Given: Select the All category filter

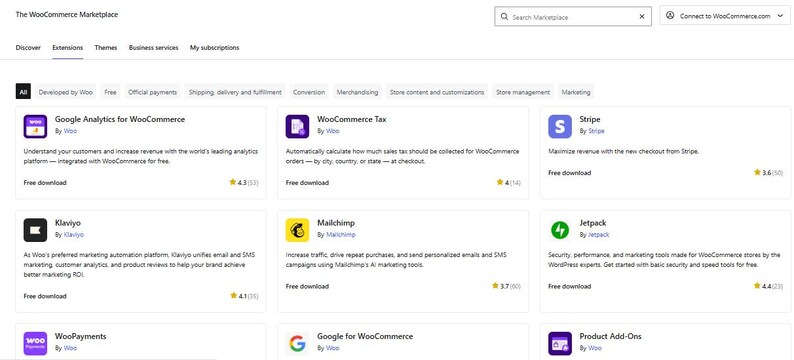Looking at the screenshot, I should (x=23, y=92).
